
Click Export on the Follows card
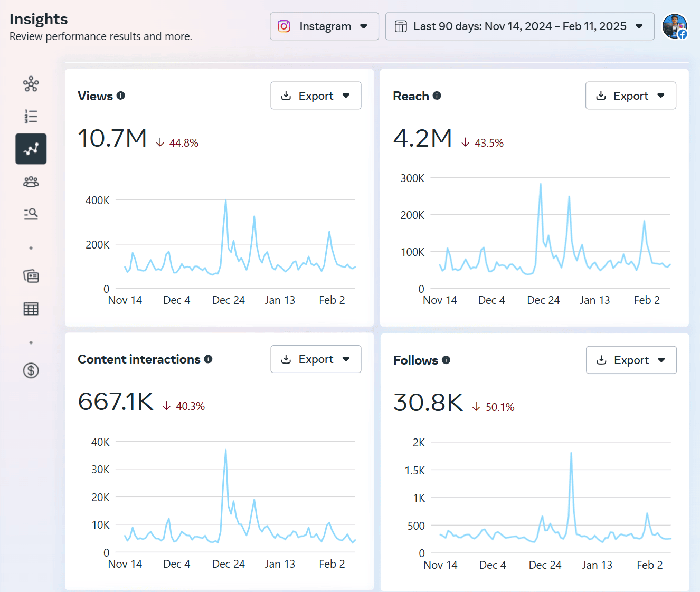tap(631, 360)
